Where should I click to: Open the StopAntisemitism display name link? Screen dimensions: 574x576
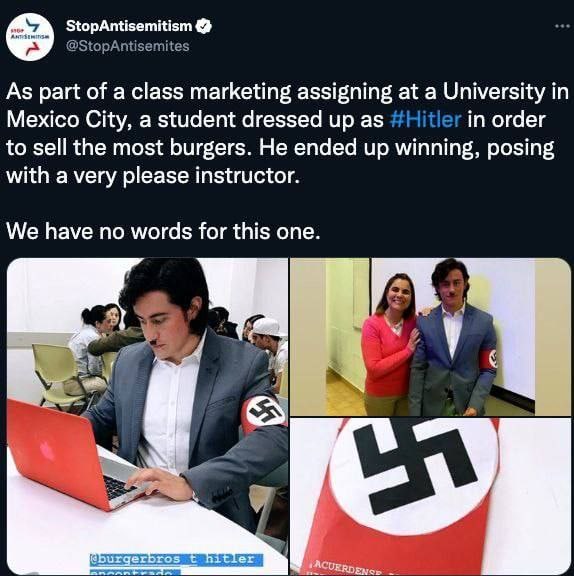(129, 26)
